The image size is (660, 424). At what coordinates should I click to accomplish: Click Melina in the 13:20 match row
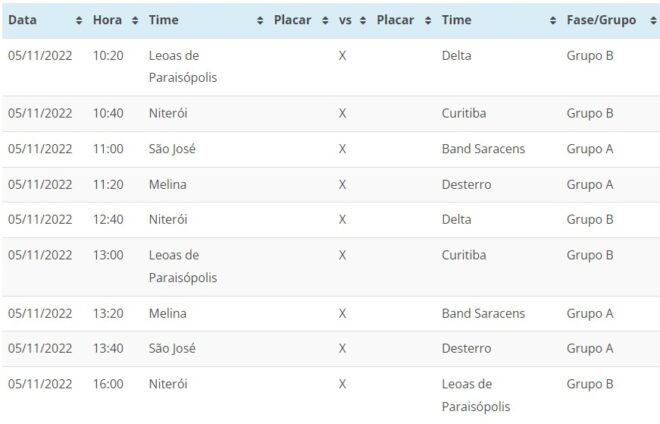tap(167, 313)
